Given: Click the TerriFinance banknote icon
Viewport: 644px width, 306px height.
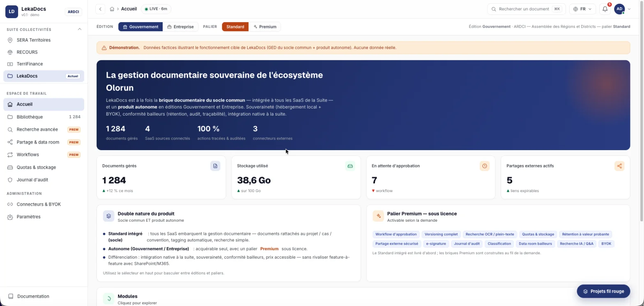Looking at the screenshot, I should (x=10, y=64).
